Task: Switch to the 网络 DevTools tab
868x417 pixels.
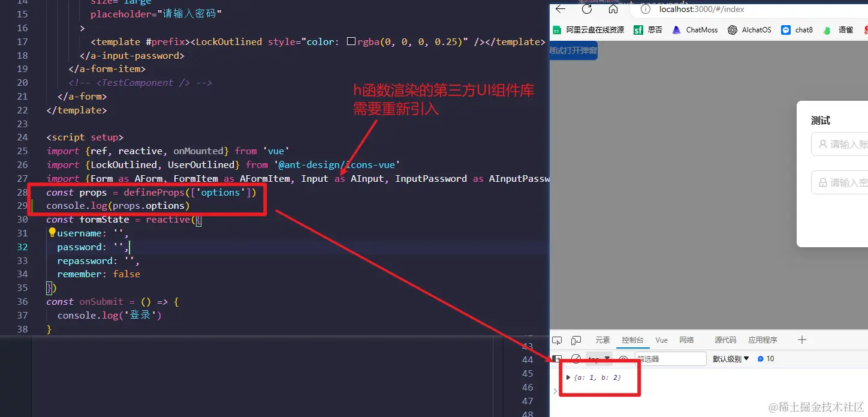Action: (x=687, y=340)
